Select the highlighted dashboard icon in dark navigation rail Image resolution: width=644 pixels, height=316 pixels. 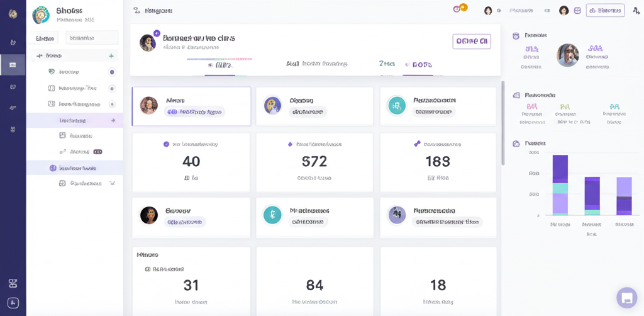[x=13, y=65]
